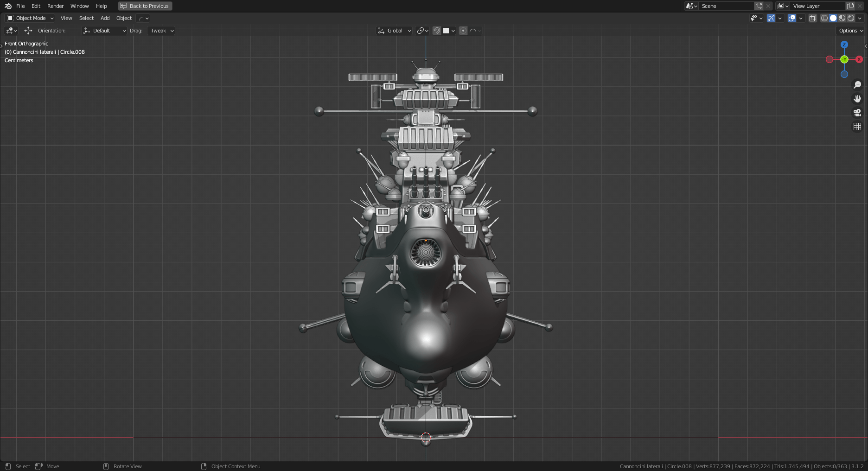Toggle X-Ray mode
868x471 pixels.
tap(812, 18)
